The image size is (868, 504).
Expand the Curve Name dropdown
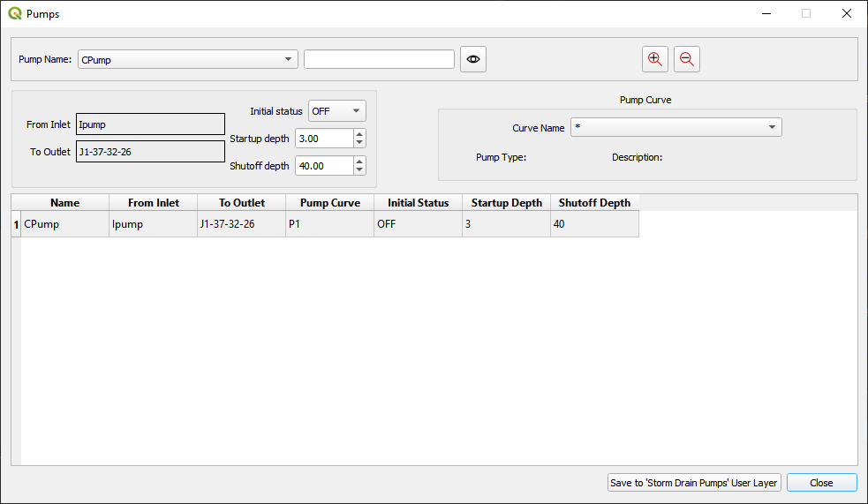[x=676, y=128]
